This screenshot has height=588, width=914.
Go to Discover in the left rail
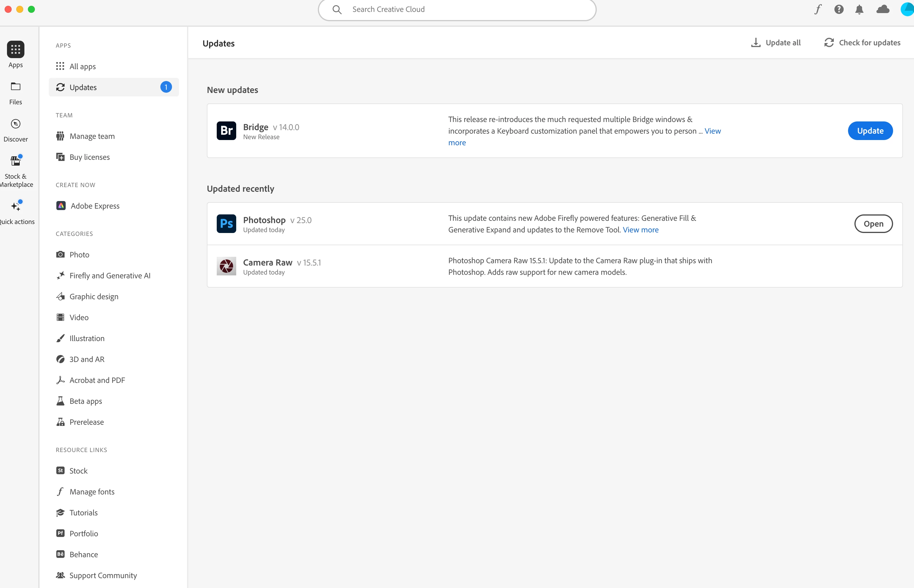16,130
